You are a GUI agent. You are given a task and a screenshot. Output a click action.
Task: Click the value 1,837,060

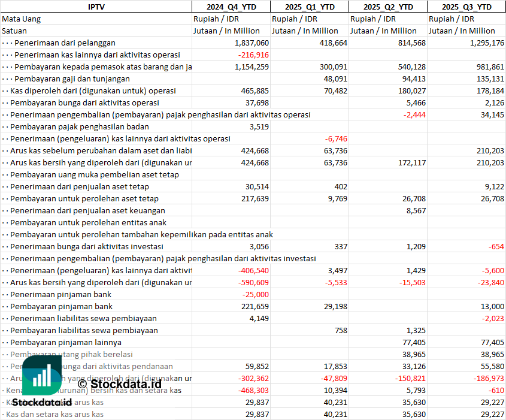tap(252, 43)
